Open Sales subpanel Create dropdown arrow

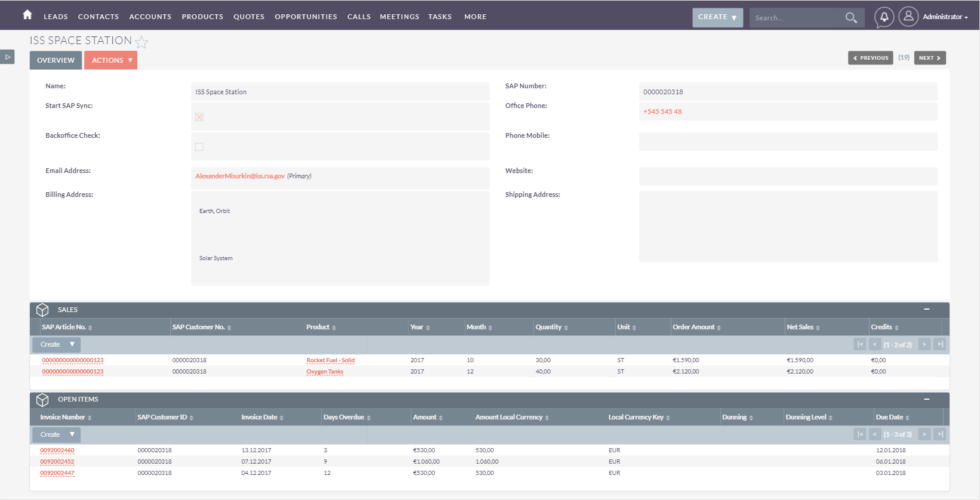click(x=72, y=344)
